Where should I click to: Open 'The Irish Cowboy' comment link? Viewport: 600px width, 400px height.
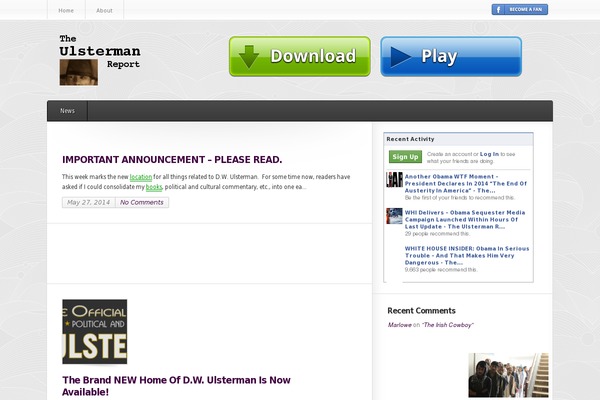pyautogui.click(x=448, y=325)
